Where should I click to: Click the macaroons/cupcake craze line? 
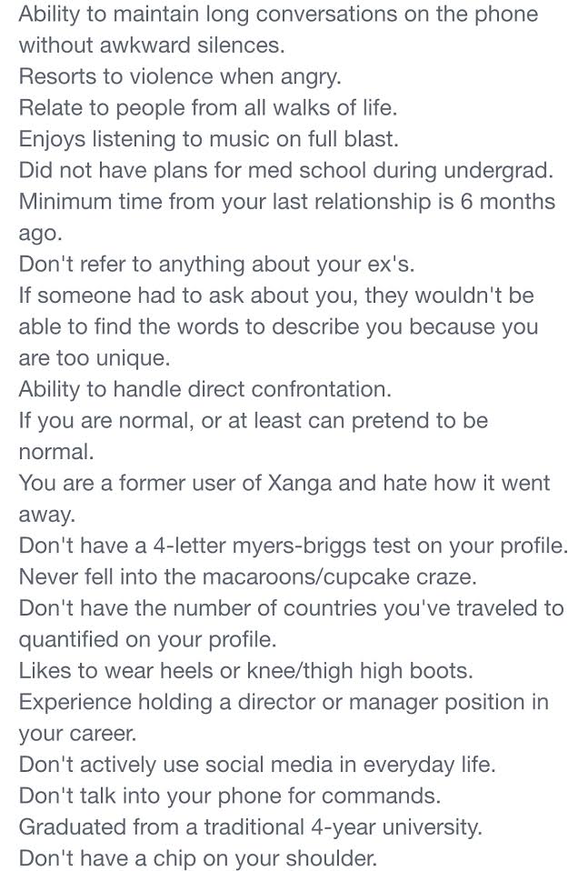tap(247, 576)
